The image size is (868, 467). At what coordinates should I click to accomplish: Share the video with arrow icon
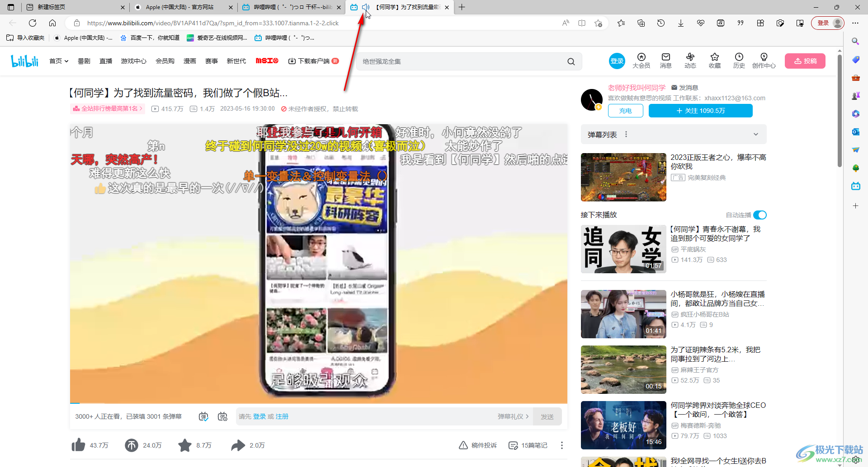pos(238,445)
